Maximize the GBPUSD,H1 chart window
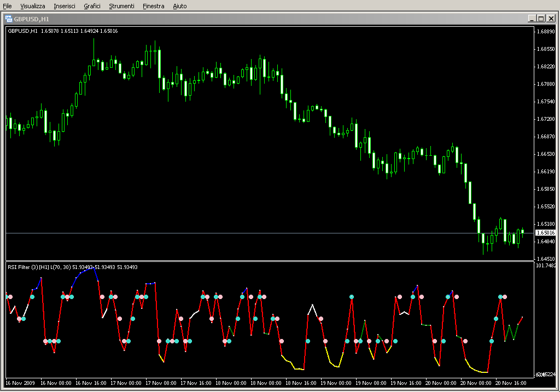 pos(541,19)
